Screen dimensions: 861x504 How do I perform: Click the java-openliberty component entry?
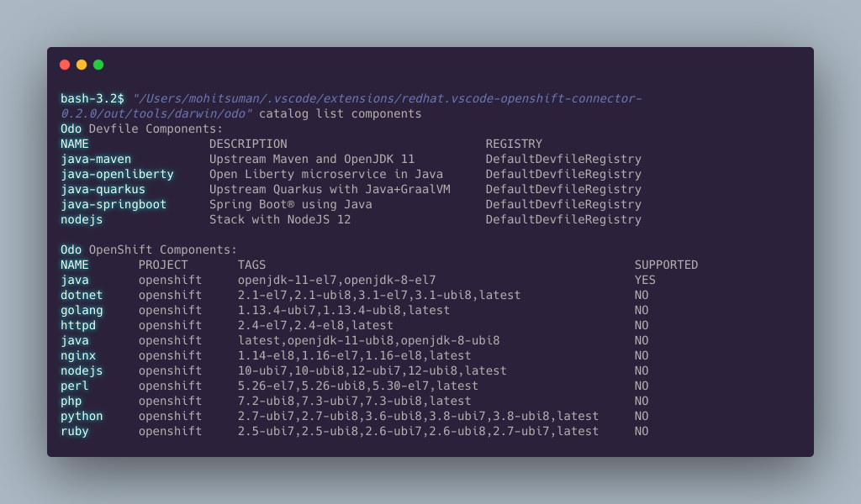tap(117, 174)
